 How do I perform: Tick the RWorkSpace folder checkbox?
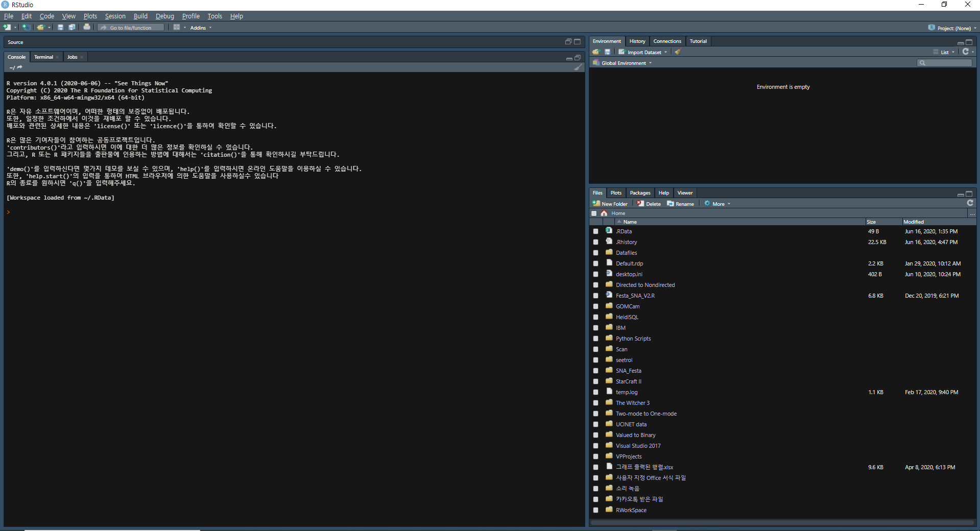pyautogui.click(x=595, y=510)
